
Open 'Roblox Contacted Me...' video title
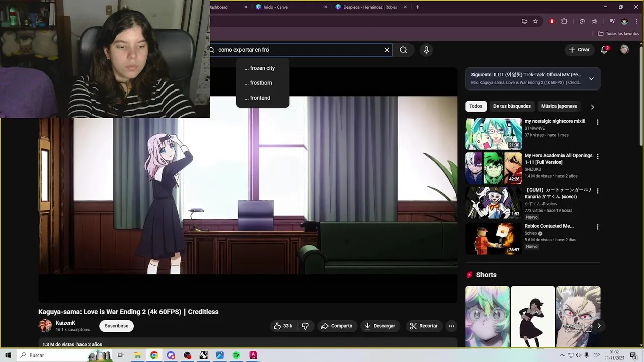pos(549,226)
